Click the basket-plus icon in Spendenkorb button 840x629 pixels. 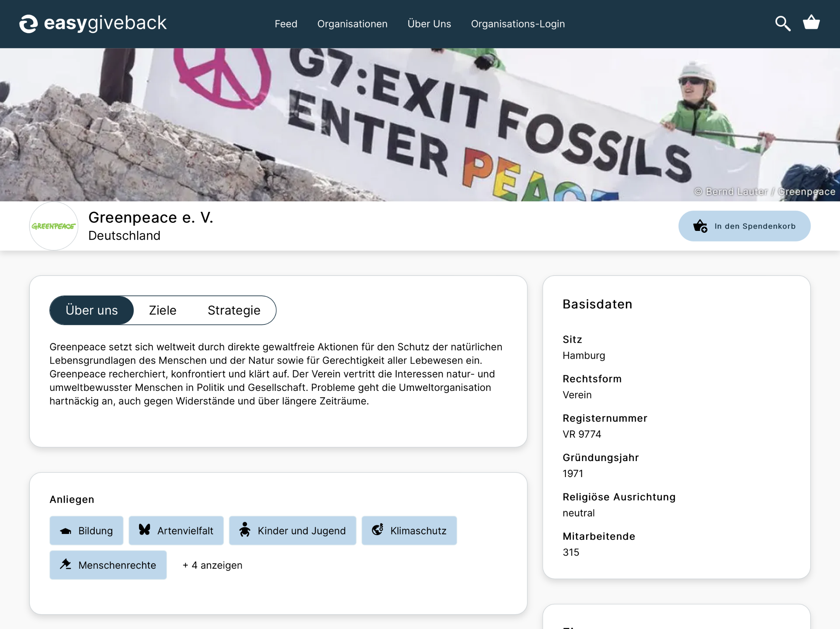700,226
